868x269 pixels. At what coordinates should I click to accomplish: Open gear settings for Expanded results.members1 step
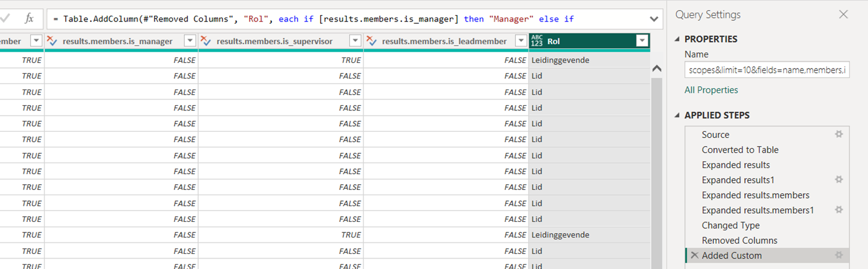838,210
